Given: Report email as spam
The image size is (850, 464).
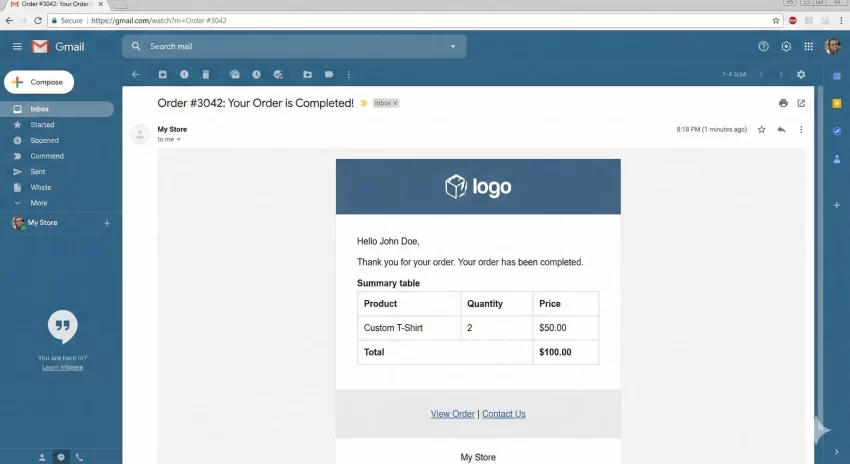Looking at the screenshot, I should 184,74.
